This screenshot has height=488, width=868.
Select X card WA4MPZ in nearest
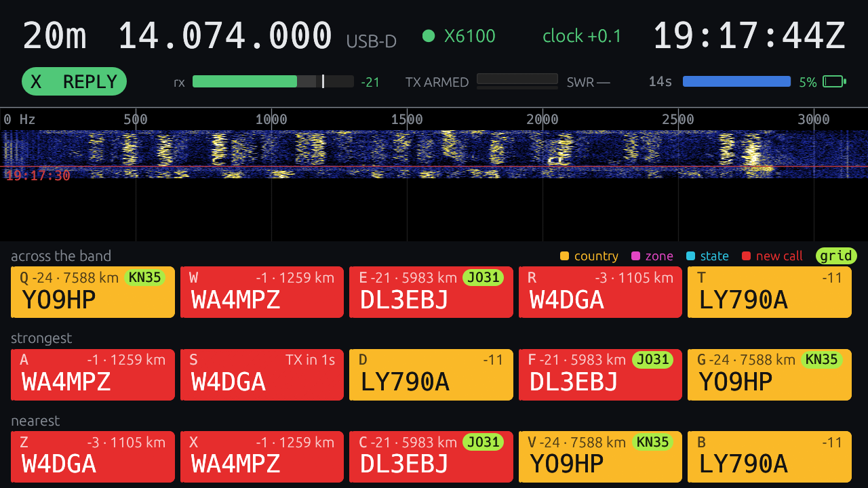(x=262, y=457)
